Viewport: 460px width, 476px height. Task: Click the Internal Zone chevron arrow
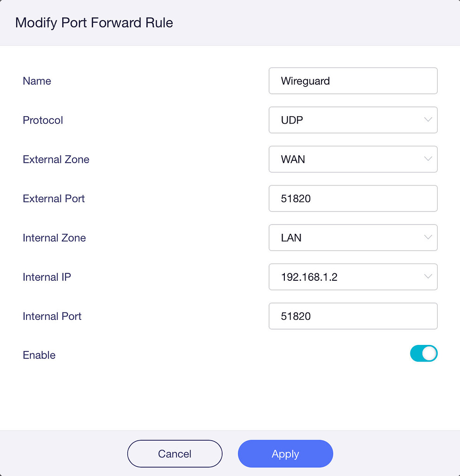click(x=428, y=238)
